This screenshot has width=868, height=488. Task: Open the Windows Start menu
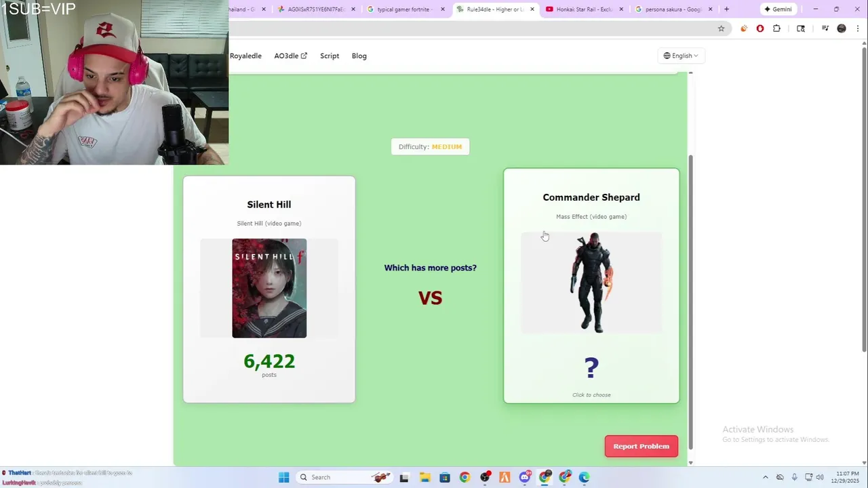284,477
